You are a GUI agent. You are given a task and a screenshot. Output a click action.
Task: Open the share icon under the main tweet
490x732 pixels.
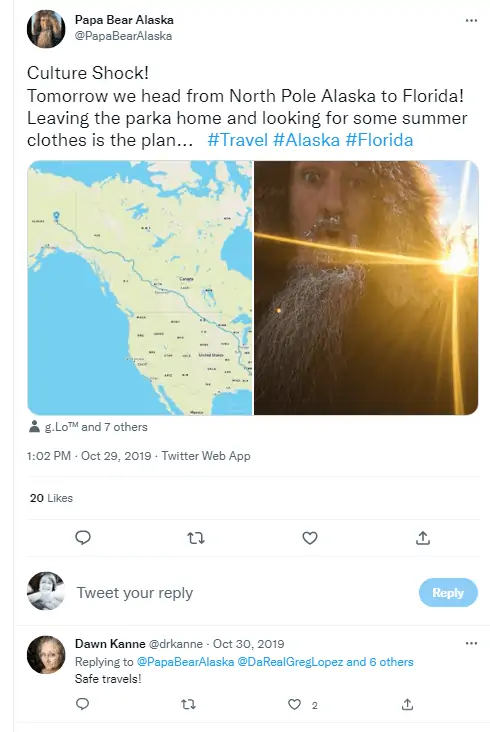click(x=423, y=538)
